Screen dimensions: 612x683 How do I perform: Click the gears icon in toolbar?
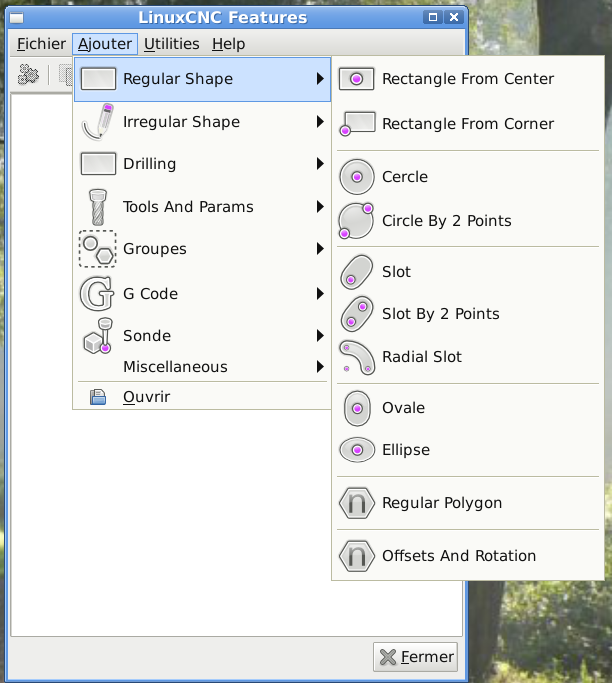[x=28, y=74]
